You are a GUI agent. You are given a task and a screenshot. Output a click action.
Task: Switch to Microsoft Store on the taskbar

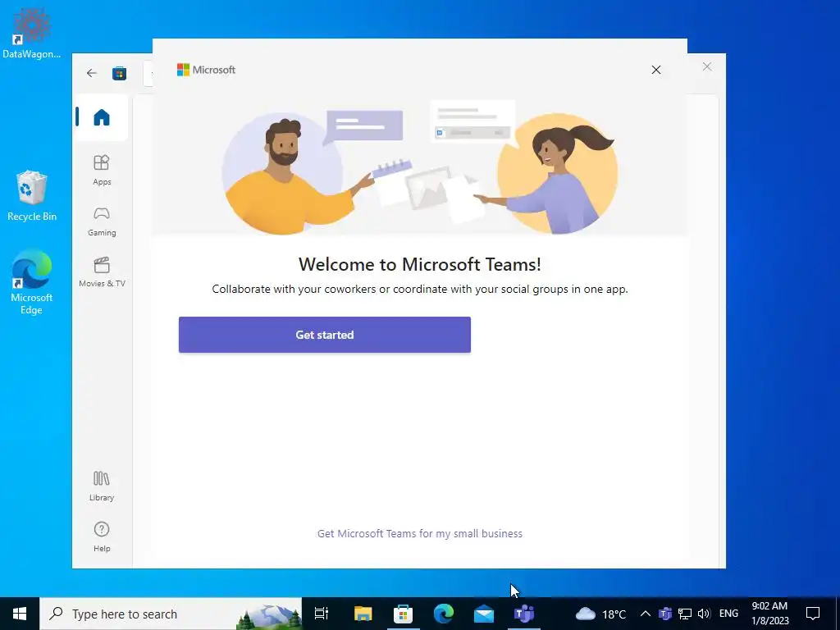tap(403, 614)
